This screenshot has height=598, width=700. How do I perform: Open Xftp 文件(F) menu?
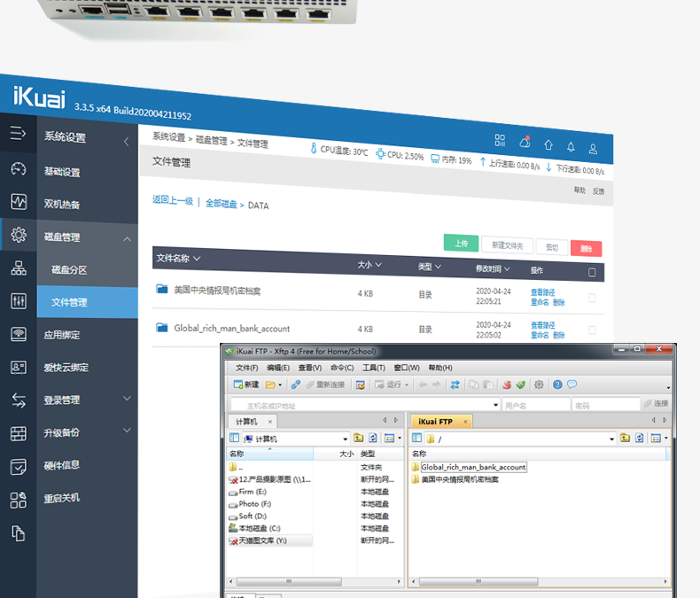247,368
